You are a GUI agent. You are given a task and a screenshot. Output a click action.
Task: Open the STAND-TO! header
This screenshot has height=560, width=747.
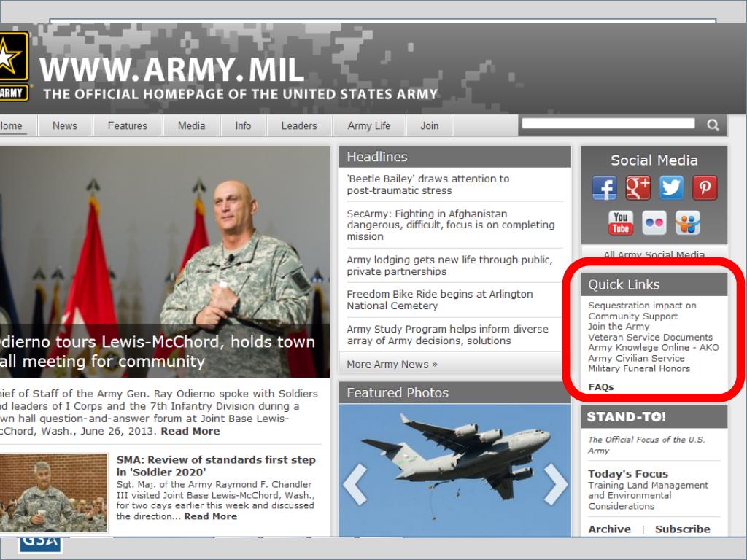pos(627,417)
